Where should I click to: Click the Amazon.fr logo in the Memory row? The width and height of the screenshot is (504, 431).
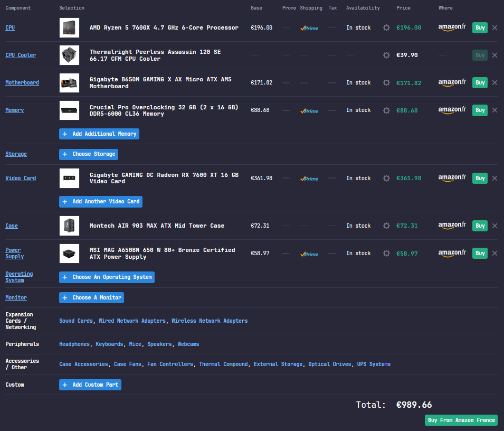(452, 110)
